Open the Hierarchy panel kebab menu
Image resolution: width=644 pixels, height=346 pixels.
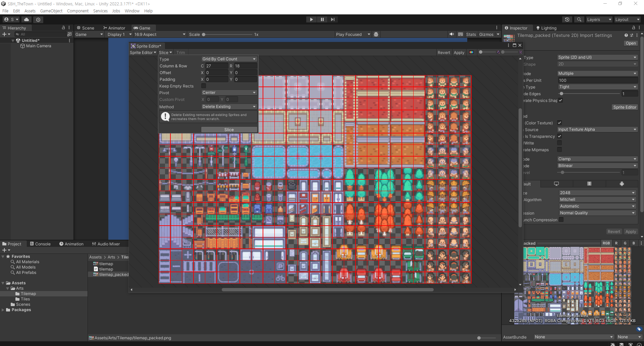pyautogui.click(x=69, y=28)
